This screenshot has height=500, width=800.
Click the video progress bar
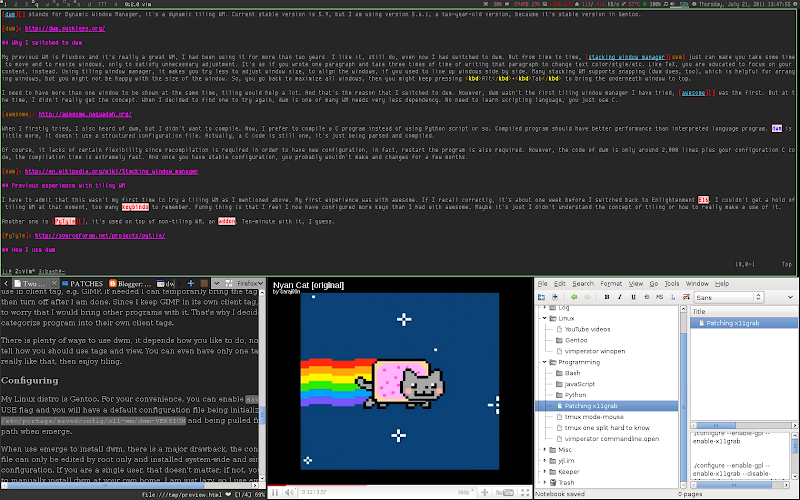point(400,484)
